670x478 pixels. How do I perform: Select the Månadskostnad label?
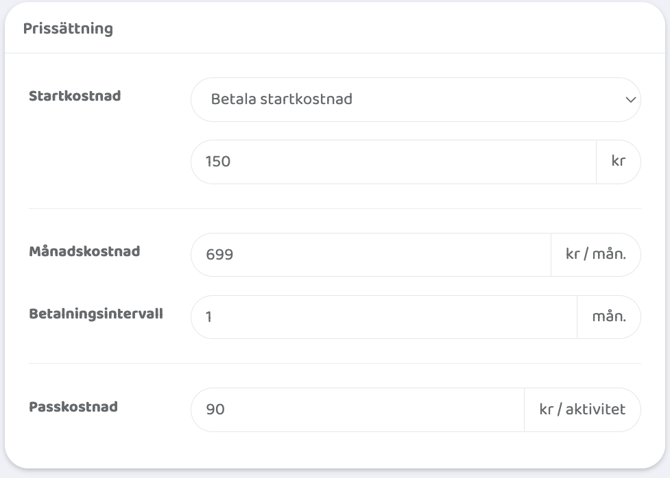(x=84, y=251)
